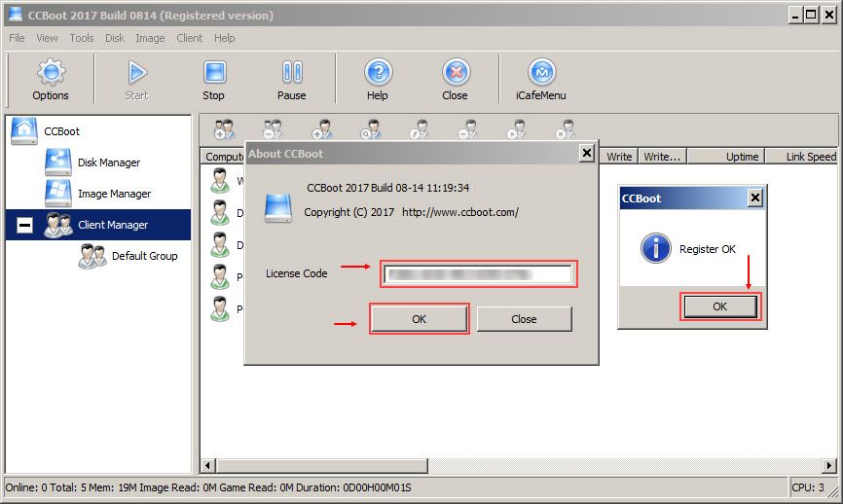843x504 pixels.
Task: Sort by the truncated 'Write...' column header
Action: pos(662,157)
